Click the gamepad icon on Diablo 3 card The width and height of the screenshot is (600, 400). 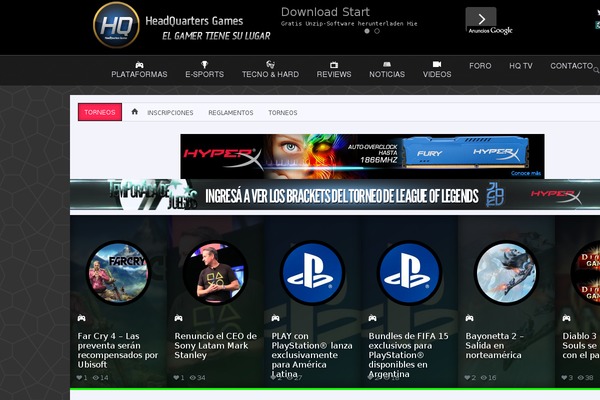point(566,318)
